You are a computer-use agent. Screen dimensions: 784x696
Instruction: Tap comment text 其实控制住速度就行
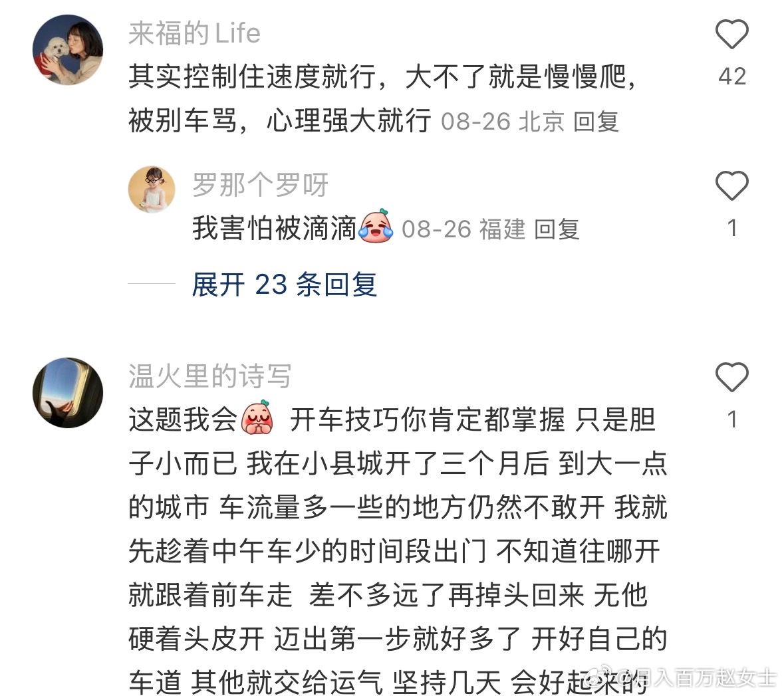pyautogui.click(x=253, y=76)
